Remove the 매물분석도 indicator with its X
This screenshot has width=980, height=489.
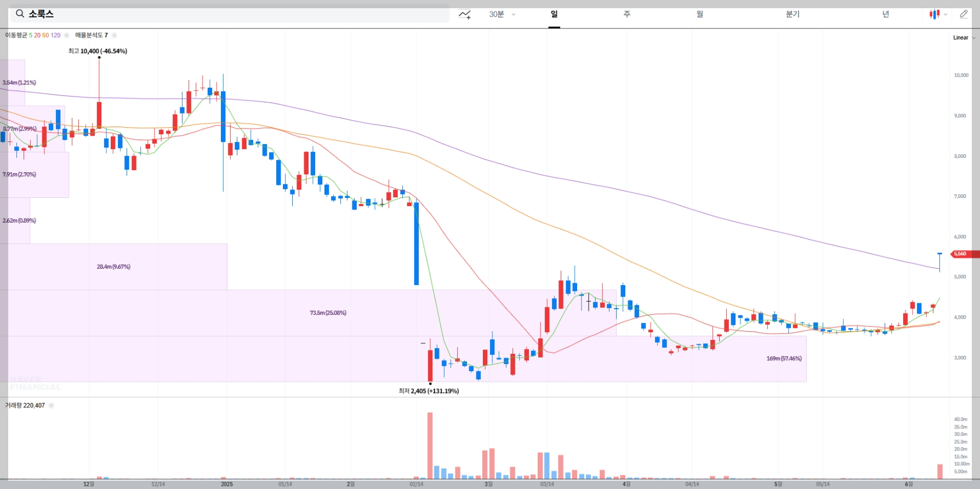click(x=114, y=35)
